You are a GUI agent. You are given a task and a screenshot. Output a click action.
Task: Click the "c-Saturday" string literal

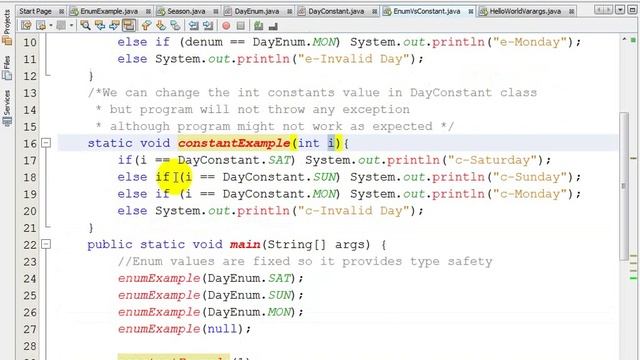pyautogui.click(x=492, y=160)
